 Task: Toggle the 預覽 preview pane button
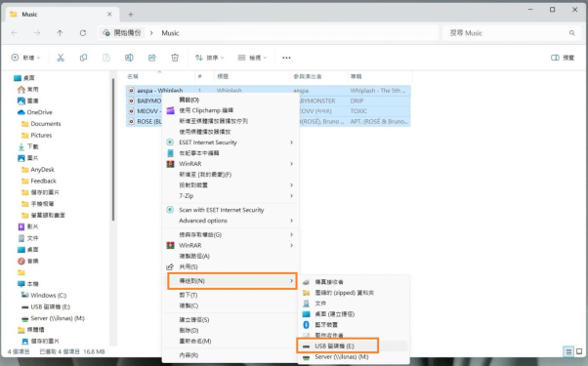[x=563, y=58]
